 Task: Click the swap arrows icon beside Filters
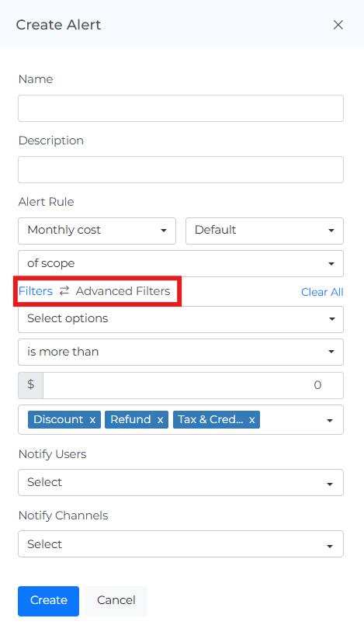point(64,291)
